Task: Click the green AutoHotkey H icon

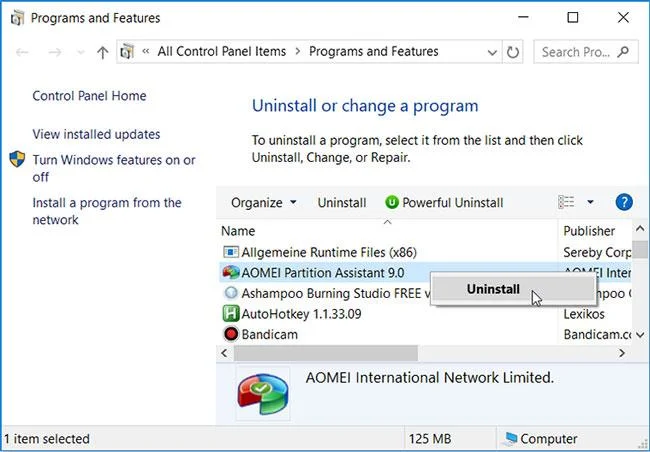Action: [231, 313]
